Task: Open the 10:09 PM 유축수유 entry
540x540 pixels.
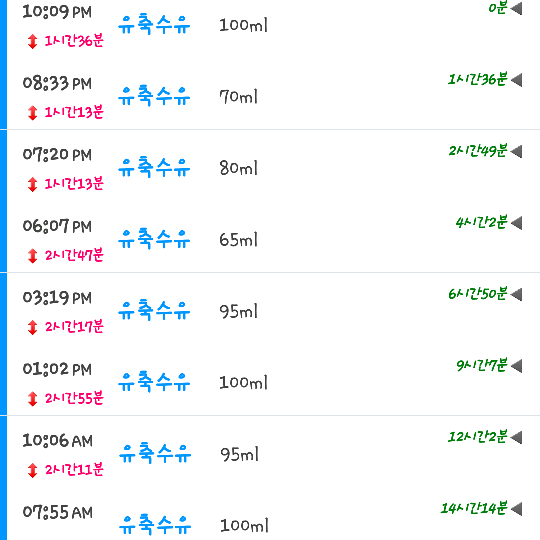Action: (x=154, y=25)
